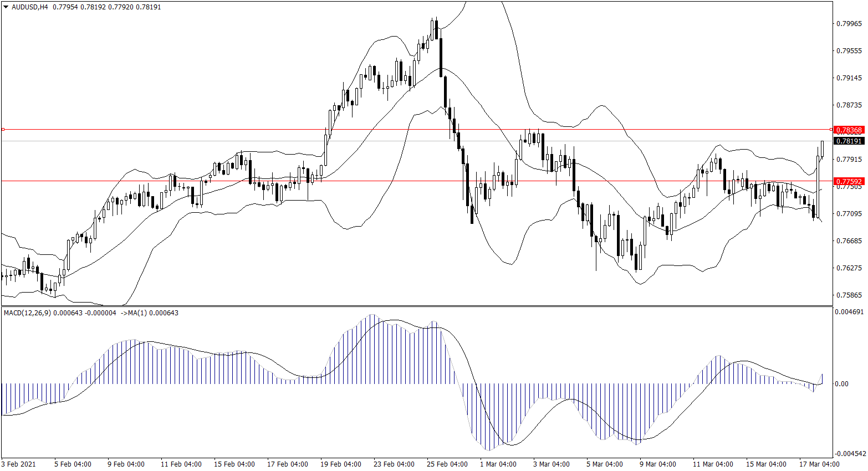
Task: Click the 0.75865 price scale value
Action: [x=849, y=295]
